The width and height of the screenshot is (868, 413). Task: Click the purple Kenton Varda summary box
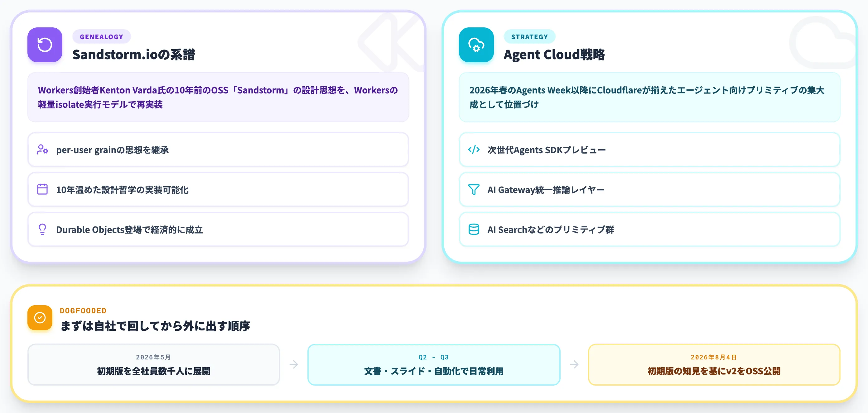[218, 97]
